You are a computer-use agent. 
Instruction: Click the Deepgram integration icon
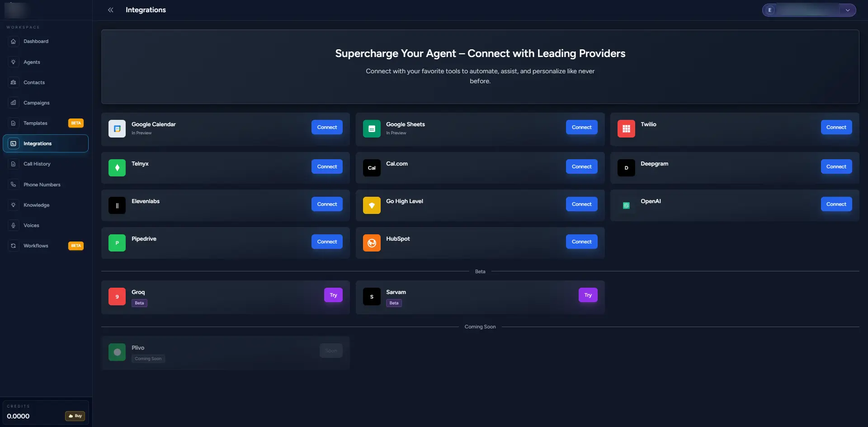[x=626, y=168]
